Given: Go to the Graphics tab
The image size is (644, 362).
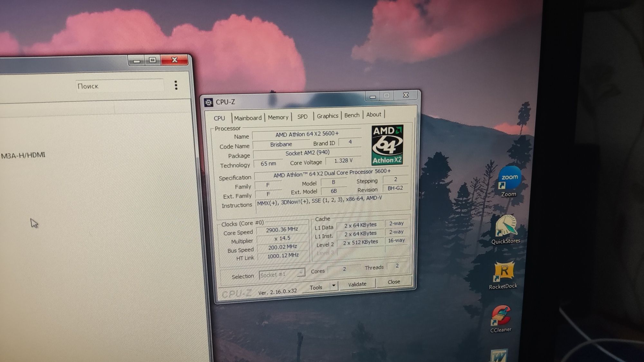Looking at the screenshot, I should coord(327,116).
